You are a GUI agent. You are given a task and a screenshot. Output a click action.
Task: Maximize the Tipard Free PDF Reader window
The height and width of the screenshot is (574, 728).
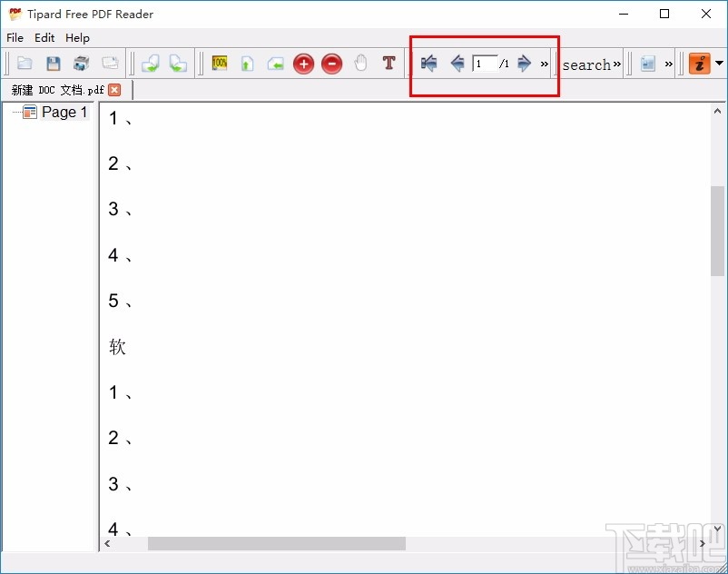coord(664,14)
